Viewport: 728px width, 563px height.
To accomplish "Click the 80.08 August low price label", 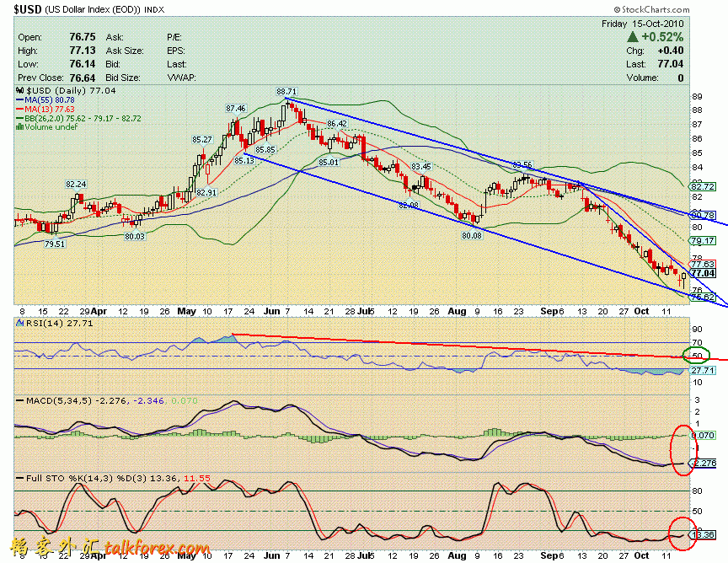I will pos(471,235).
